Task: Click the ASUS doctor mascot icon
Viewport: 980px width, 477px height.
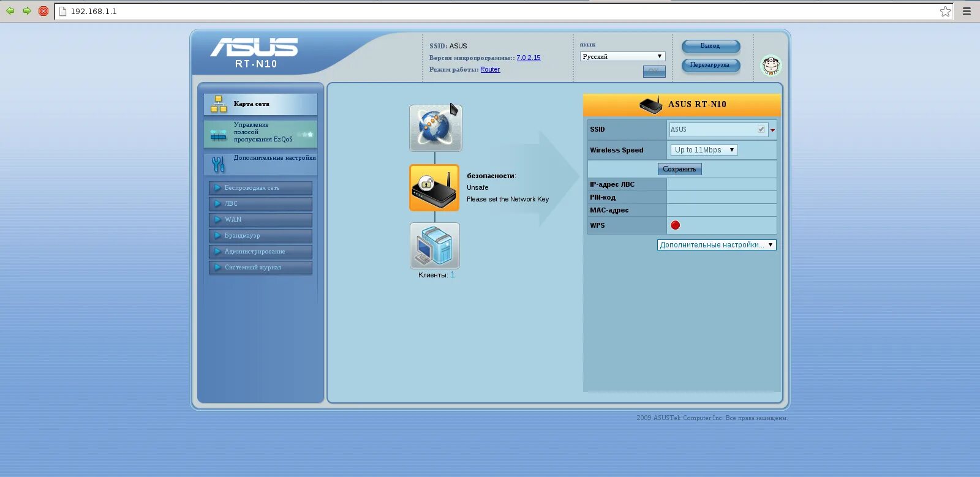Action: coord(771,65)
